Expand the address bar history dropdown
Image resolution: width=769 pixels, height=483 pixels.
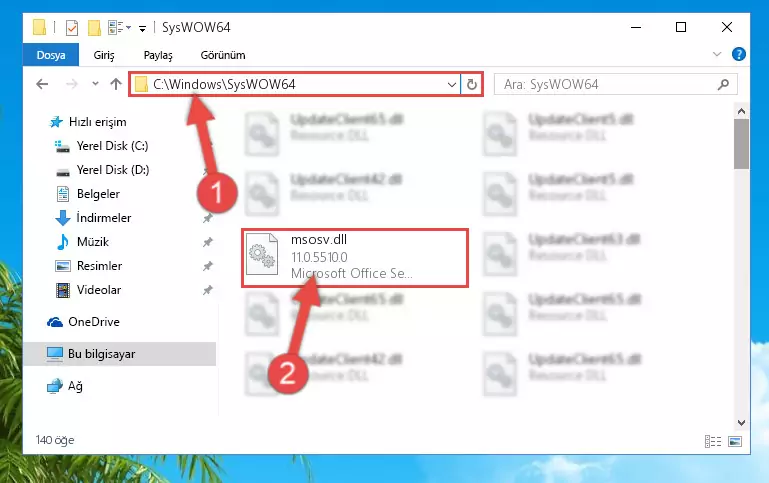(x=452, y=85)
